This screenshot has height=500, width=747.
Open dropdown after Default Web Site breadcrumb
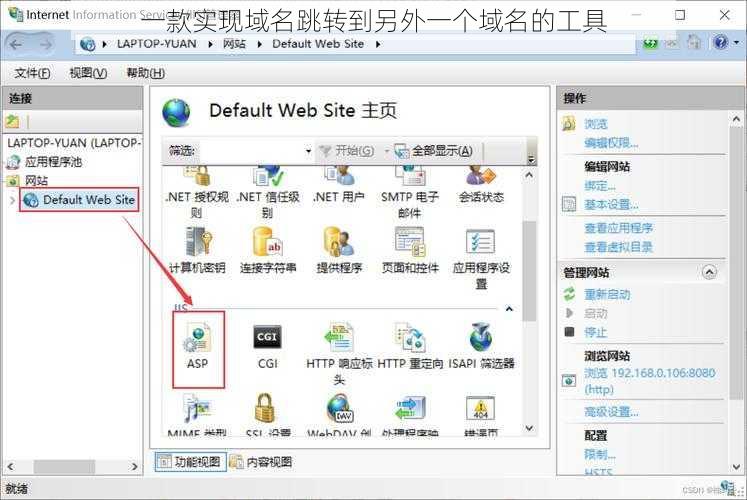378,44
